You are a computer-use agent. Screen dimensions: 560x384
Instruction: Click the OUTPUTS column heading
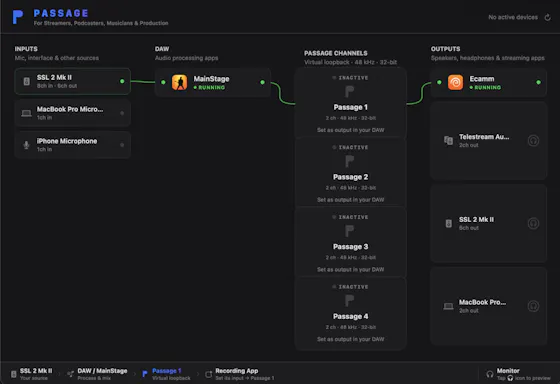point(445,49)
